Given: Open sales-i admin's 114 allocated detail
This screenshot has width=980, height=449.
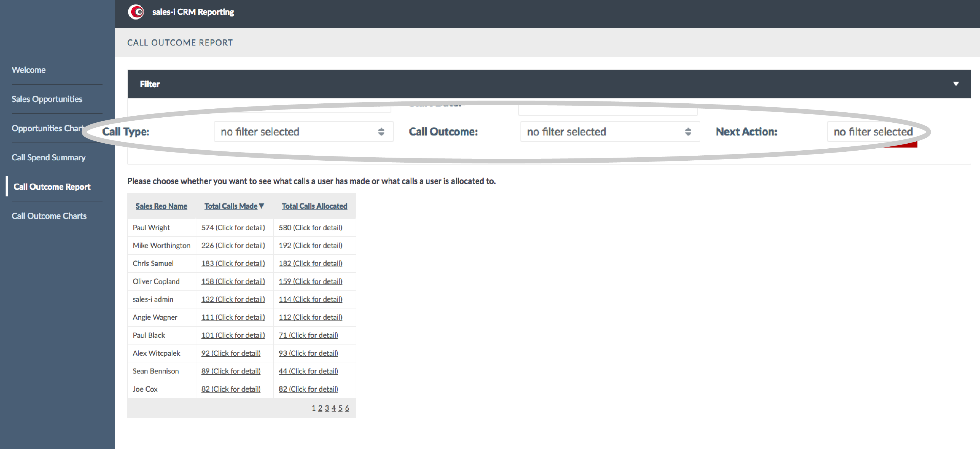Looking at the screenshot, I should (310, 299).
